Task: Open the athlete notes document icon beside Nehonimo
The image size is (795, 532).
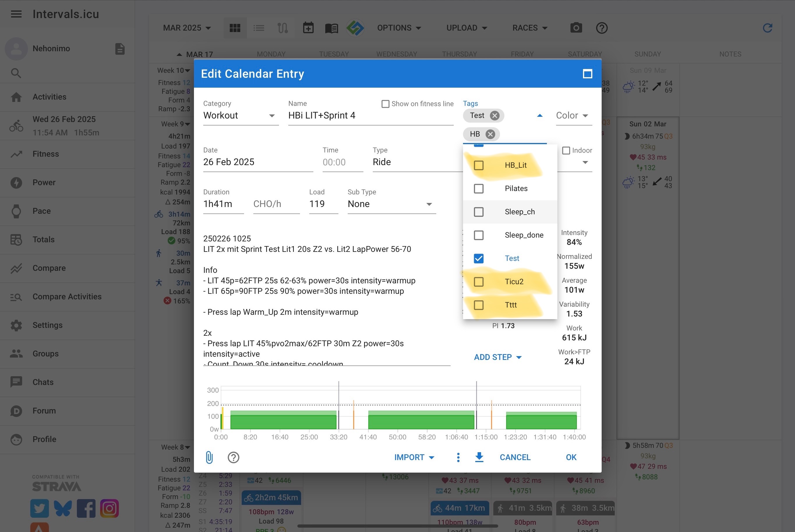Action: [x=120, y=49]
